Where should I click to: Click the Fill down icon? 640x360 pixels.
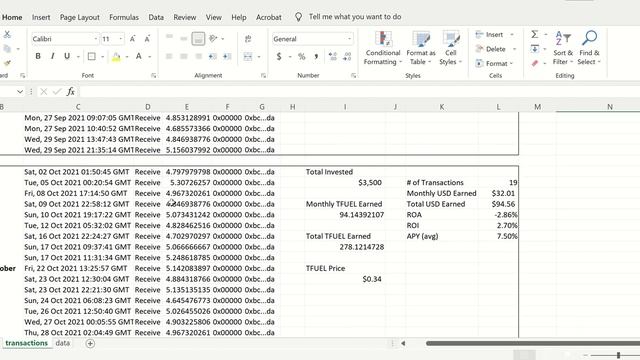(x=535, y=49)
